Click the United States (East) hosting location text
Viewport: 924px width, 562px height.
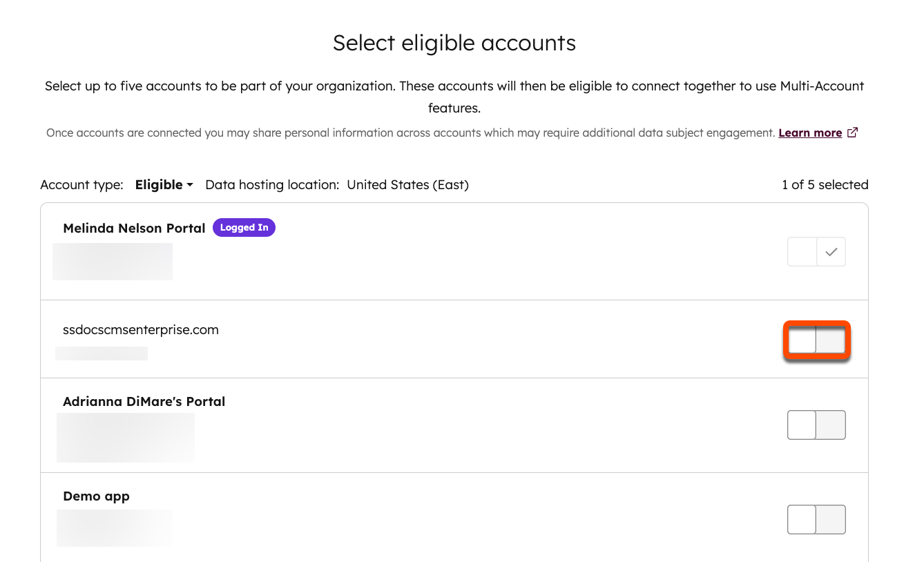tap(407, 184)
